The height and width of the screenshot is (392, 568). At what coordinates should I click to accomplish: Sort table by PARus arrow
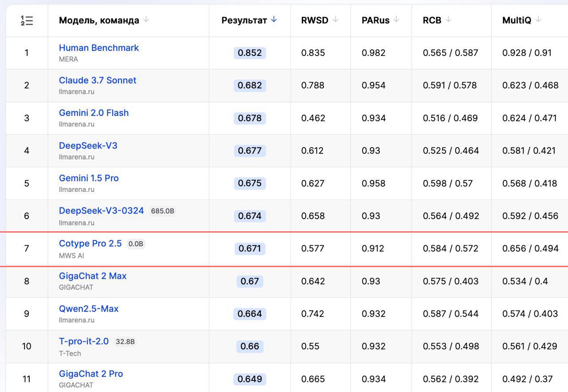pyautogui.click(x=396, y=20)
